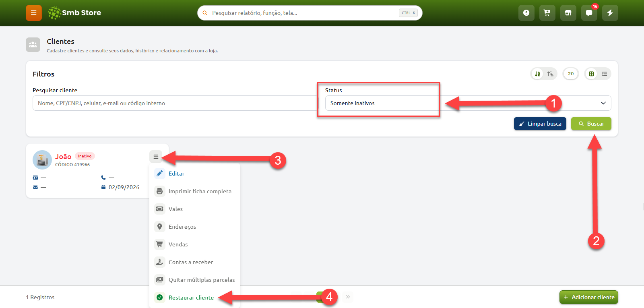Select Contas a receber menu option

[x=195, y=262]
